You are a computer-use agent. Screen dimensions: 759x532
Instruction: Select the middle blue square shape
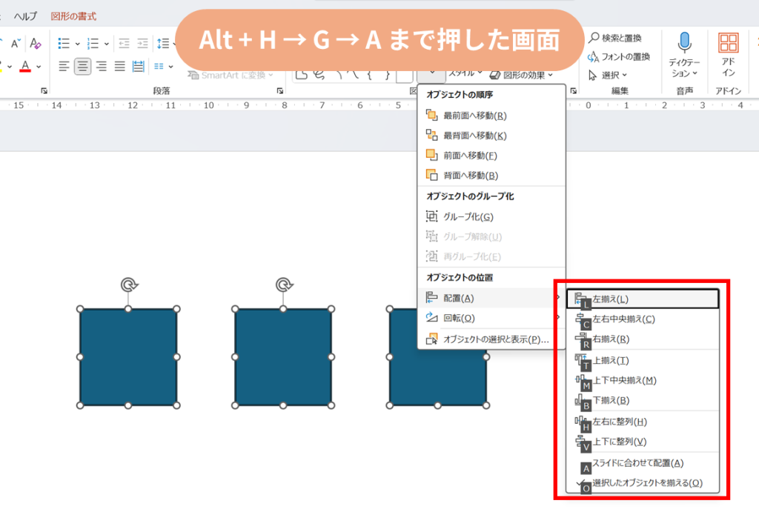[283, 357]
